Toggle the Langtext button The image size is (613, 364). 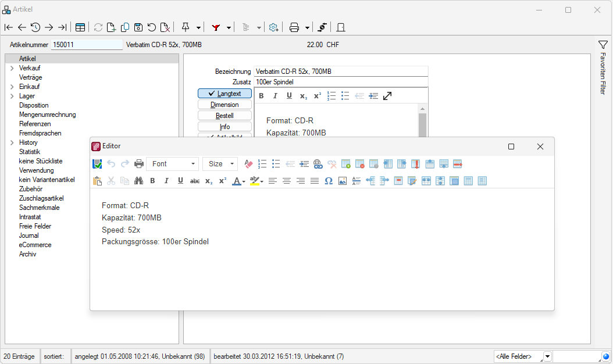click(225, 94)
